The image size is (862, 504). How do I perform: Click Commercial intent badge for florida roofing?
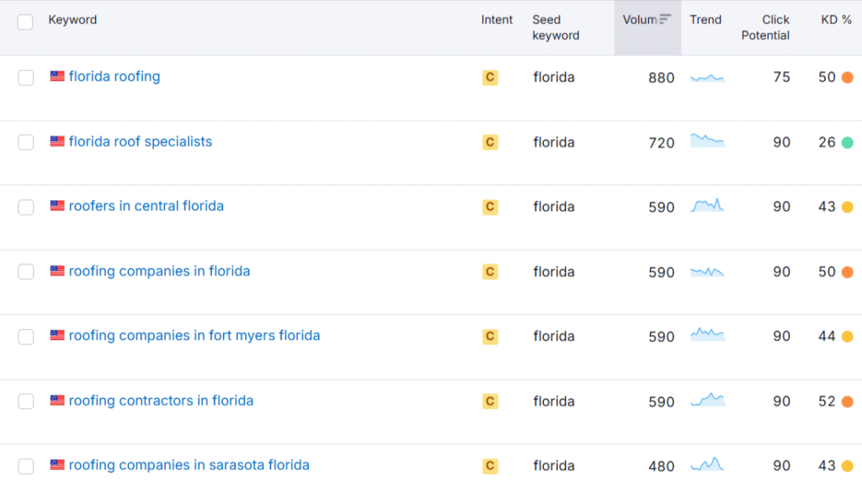tap(490, 77)
